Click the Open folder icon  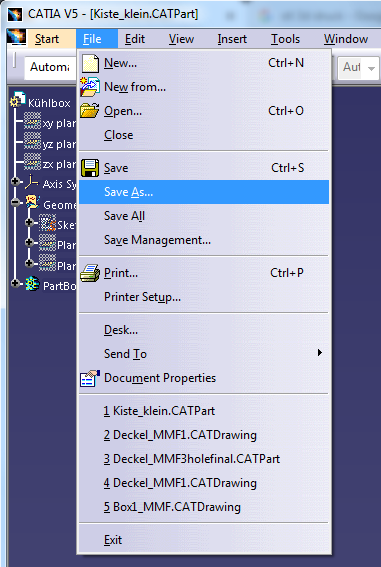point(90,111)
